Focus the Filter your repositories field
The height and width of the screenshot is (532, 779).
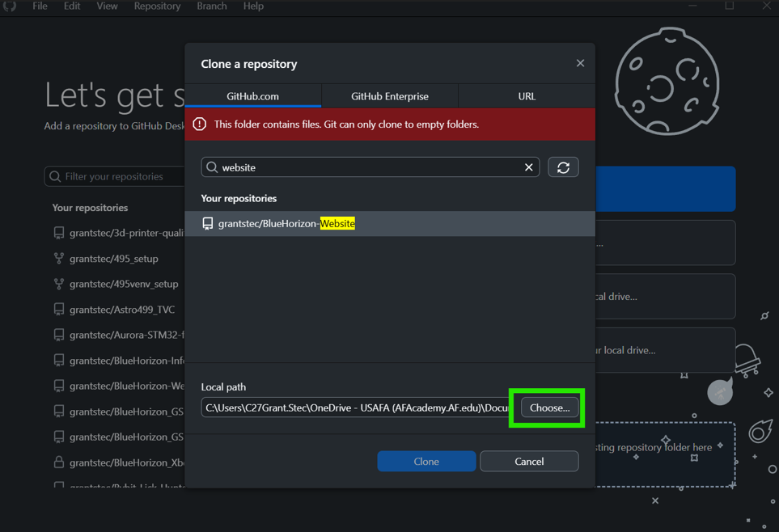tap(115, 176)
